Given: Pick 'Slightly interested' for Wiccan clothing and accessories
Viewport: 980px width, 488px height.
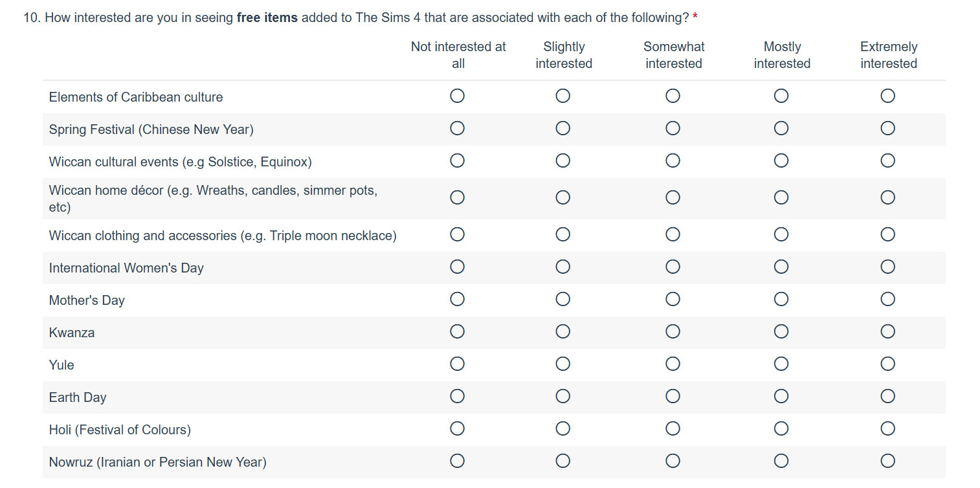Looking at the screenshot, I should (562, 234).
